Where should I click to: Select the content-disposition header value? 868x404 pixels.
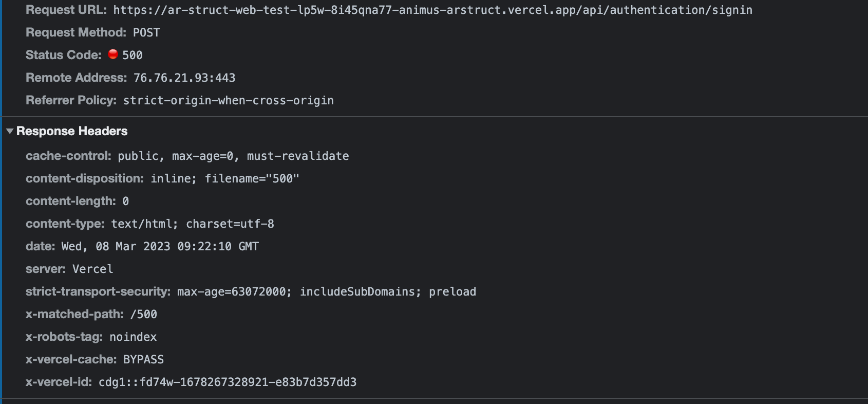point(225,178)
